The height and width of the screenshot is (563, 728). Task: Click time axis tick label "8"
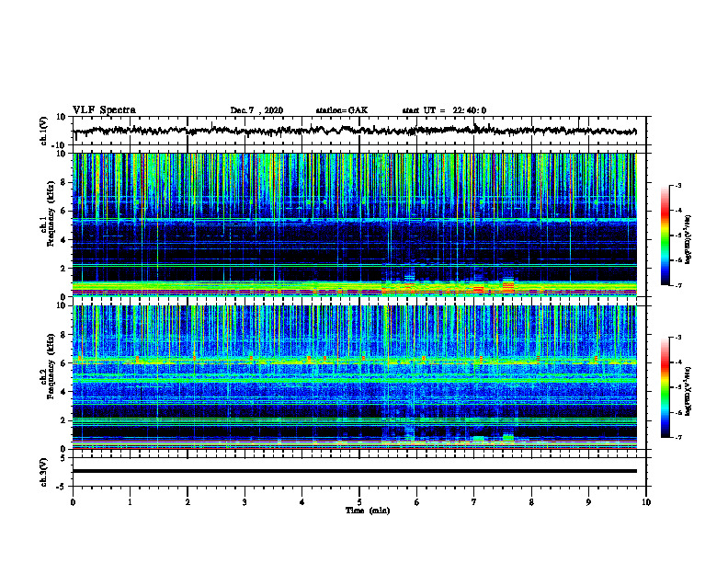coord(531,502)
